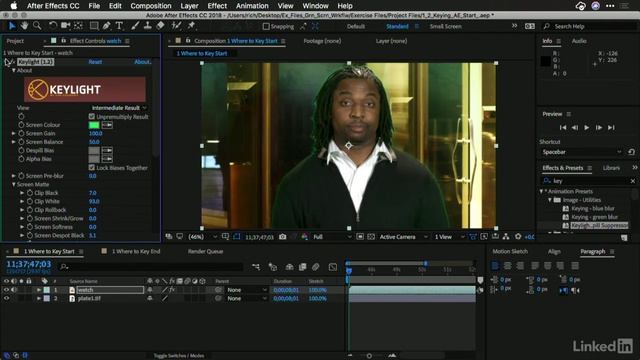Select the Hand tool

pos(24,26)
